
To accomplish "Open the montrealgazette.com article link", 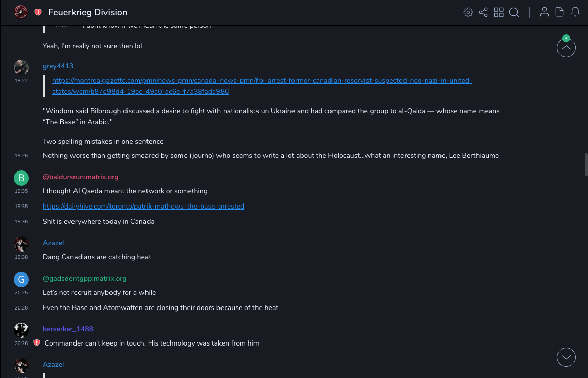I will click(262, 81).
